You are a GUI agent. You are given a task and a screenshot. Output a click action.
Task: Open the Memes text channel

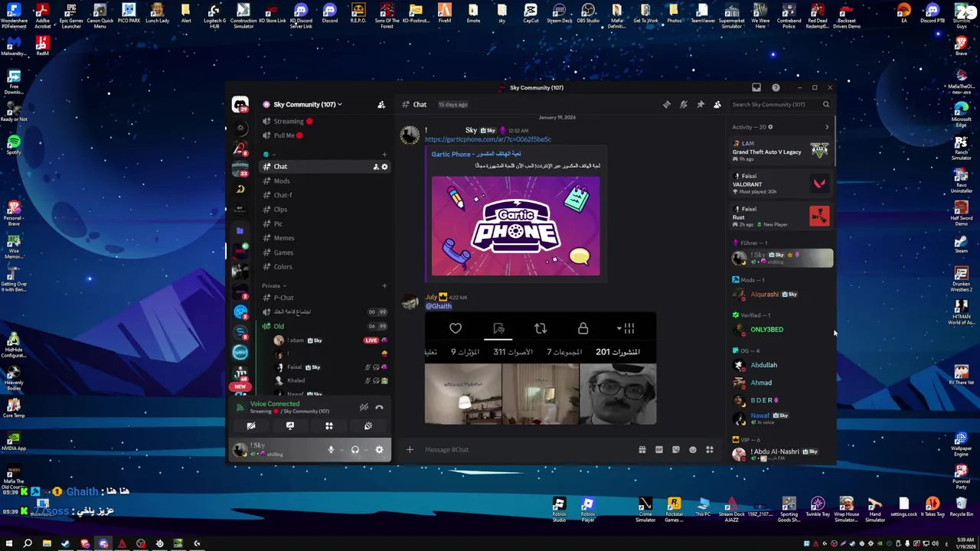tap(284, 238)
